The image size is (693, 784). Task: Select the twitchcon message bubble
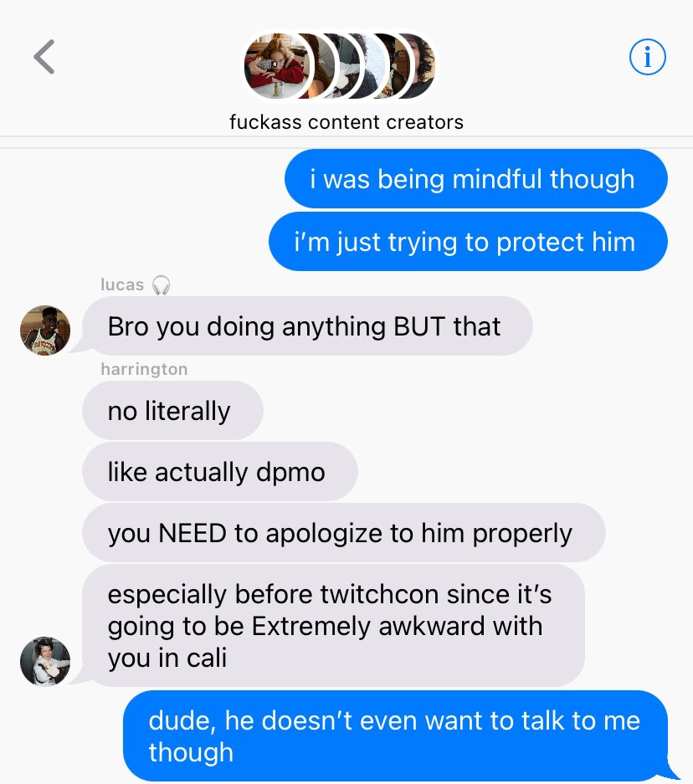pyautogui.click(x=333, y=626)
